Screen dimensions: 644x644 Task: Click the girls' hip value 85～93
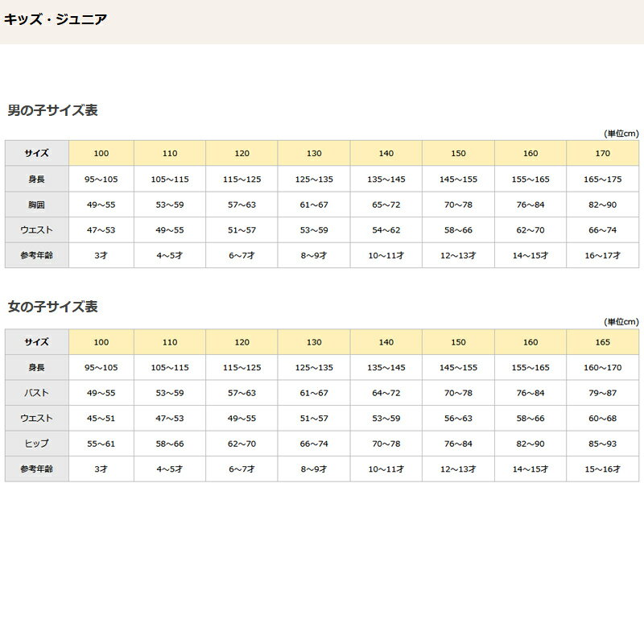[x=602, y=444]
